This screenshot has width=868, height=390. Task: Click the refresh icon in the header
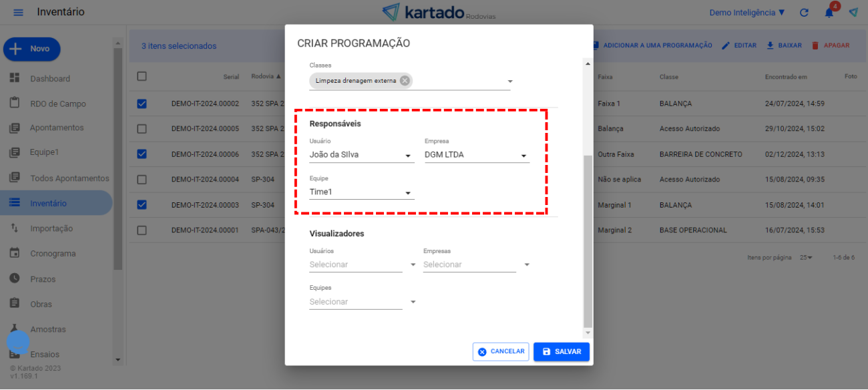pos(804,13)
